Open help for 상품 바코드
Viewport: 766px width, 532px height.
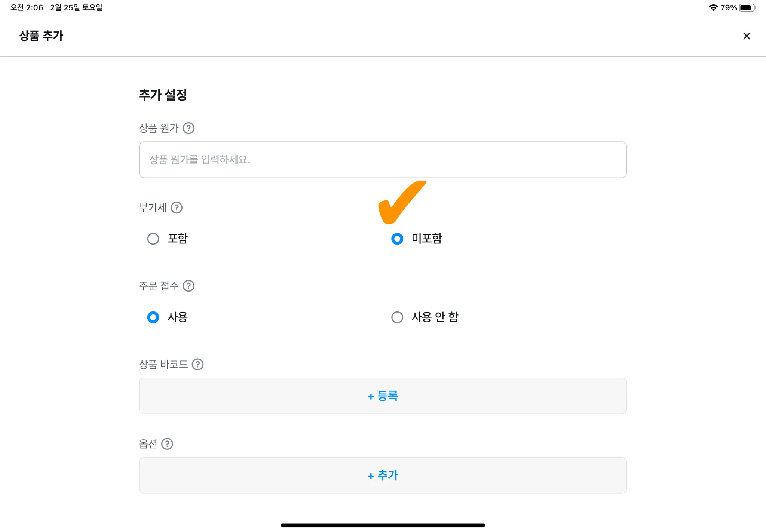tap(197, 364)
